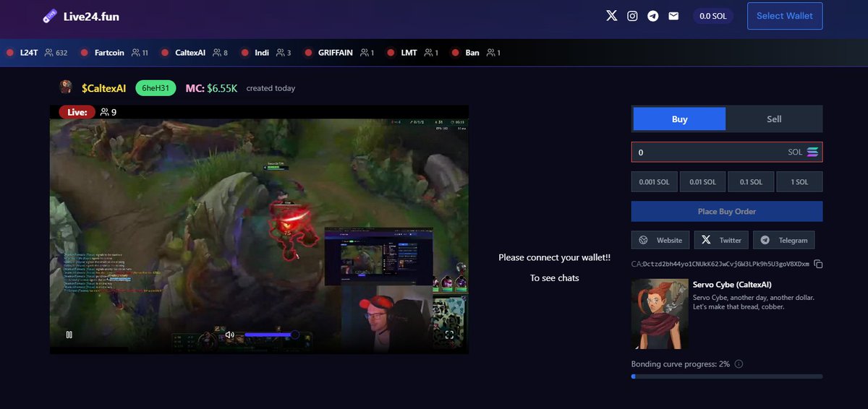
Task: Click the SOL amount input field
Action: [x=727, y=152]
